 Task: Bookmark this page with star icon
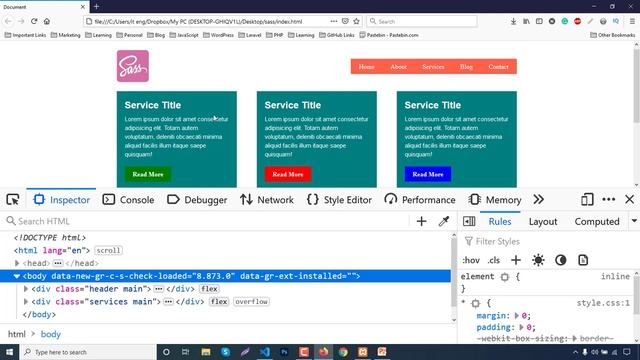click(x=356, y=21)
